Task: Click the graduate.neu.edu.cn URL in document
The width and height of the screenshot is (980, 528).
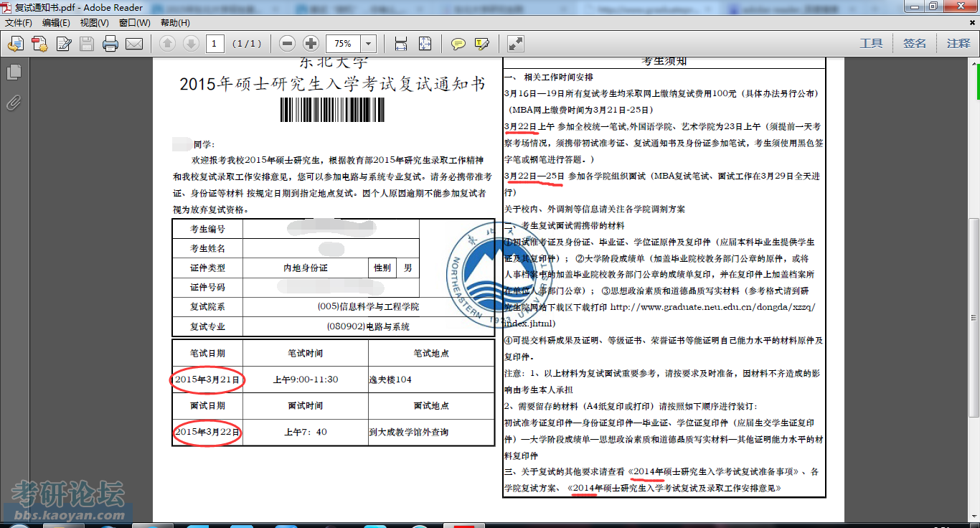Action: pos(712,307)
